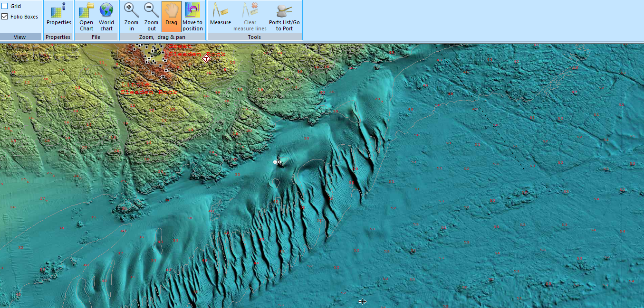This screenshot has height=308, width=644.
Task: Select the Zoom in magnifier tool
Action: coord(132,16)
